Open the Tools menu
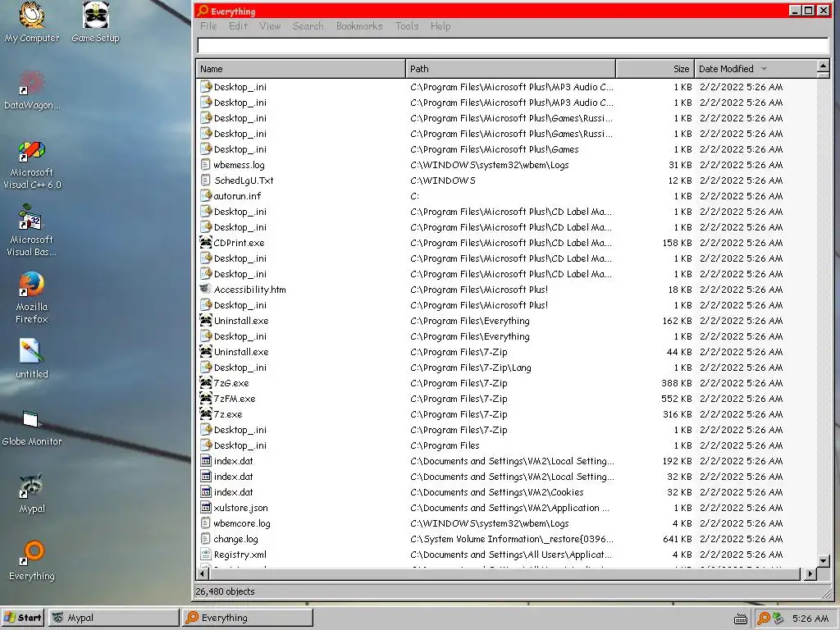This screenshot has width=840, height=630. click(x=407, y=26)
